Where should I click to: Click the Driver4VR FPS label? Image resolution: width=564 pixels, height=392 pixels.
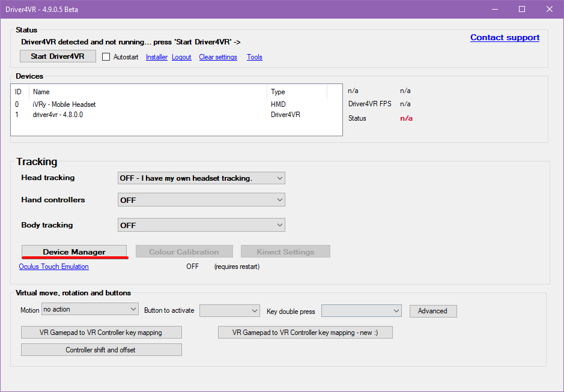pyautogui.click(x=370, y=104)
